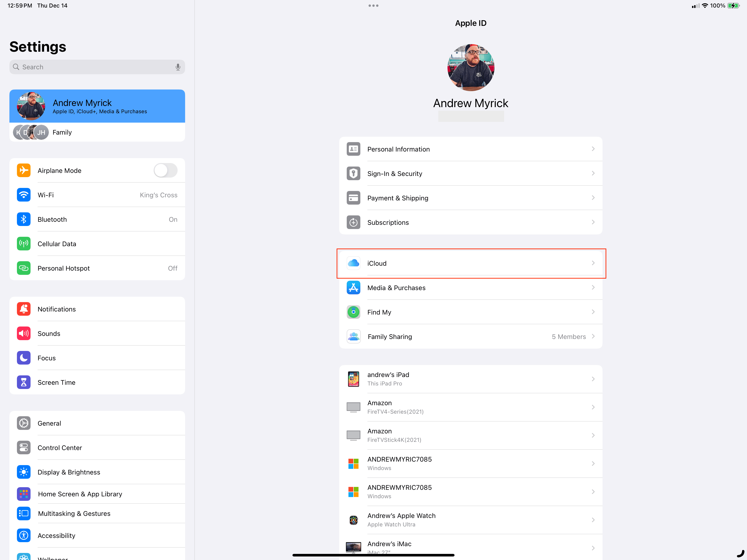Open andrew's iPad details chevron
The height and width of the screenshot is (560, 747).
pos(593,379)
